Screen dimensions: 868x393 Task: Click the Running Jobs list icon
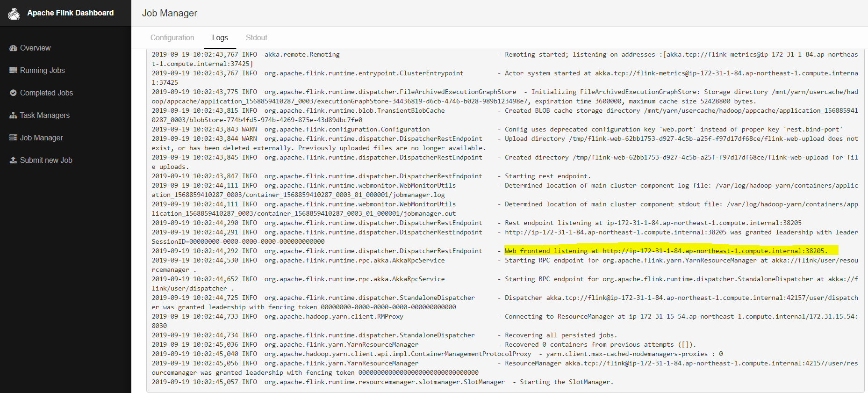[x=13, y=70]
